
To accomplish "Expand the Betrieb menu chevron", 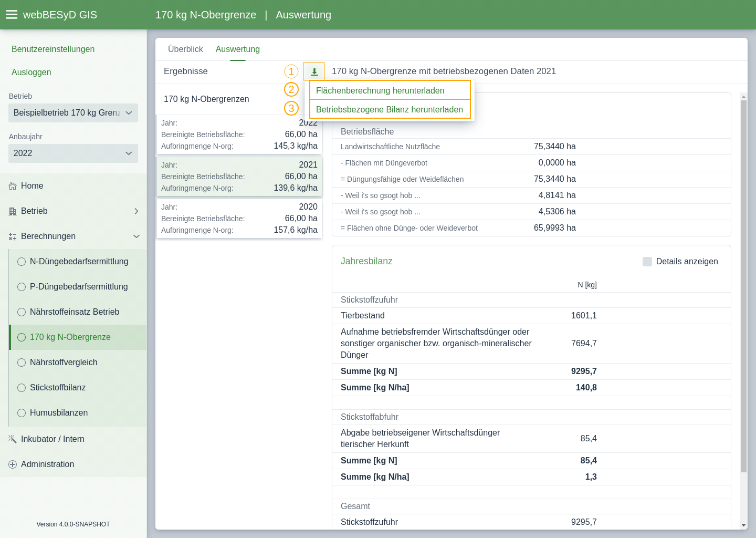I will 136,211.
